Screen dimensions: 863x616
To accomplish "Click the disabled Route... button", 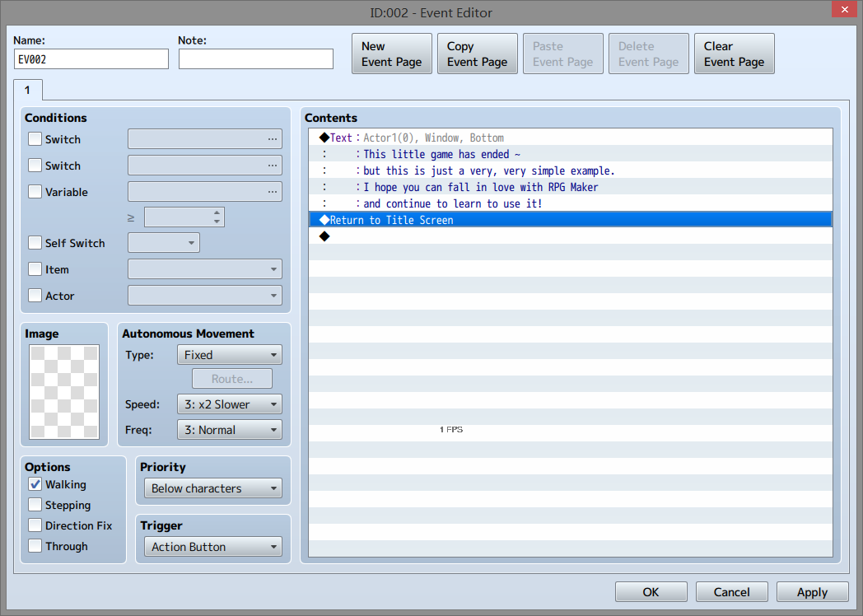I will coord(232,379).
